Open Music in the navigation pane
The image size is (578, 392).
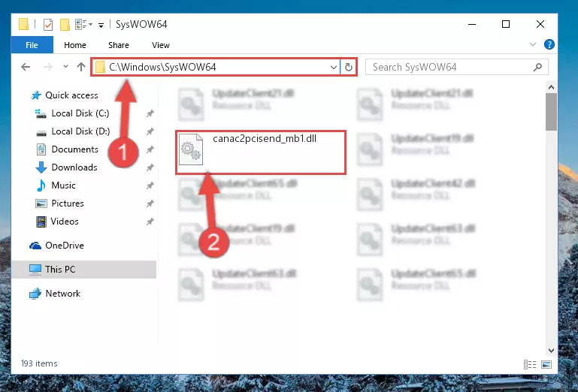point(63,185)
